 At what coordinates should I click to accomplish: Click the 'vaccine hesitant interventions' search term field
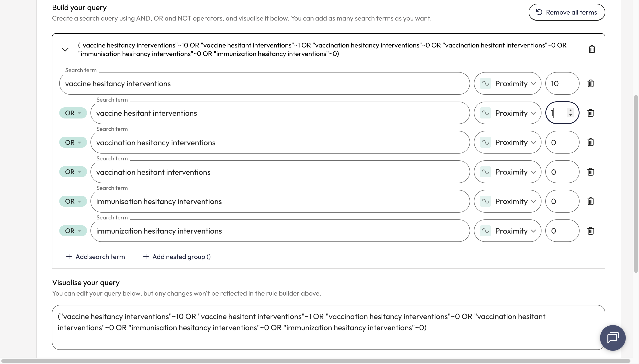[x=280, y=113]
